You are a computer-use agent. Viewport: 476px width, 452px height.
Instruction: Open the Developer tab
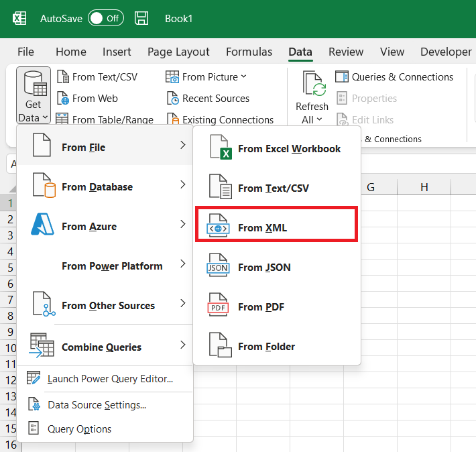[x=447, y=52]
